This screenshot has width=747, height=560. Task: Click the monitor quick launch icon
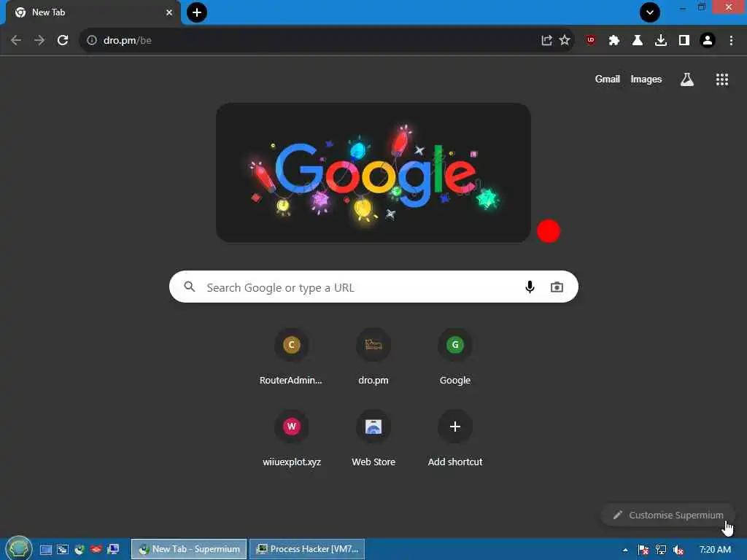(113, 550)
